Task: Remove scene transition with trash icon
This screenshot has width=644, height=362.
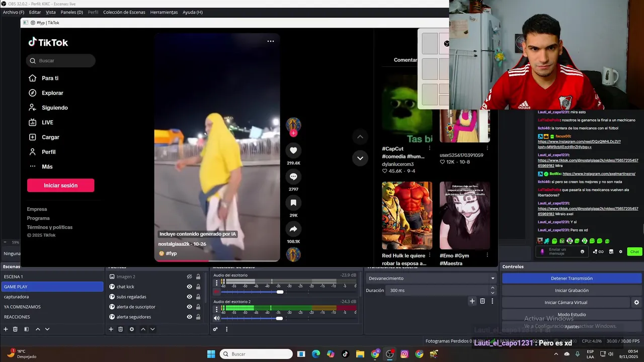Action: [x=482, y=301]
